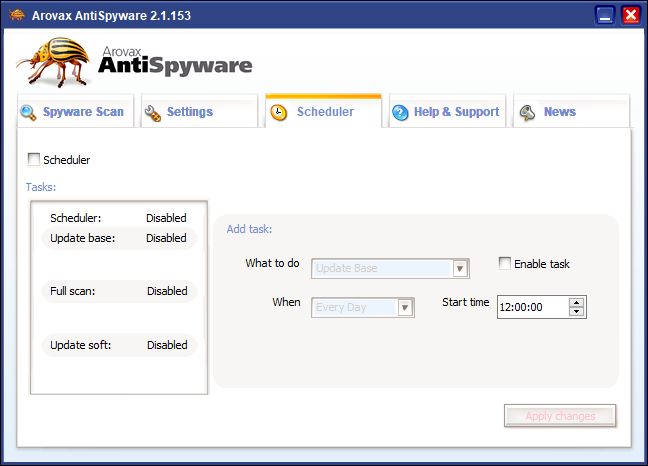Select the Scheduler tab
The image size is (648, 466).
(323, 112)
